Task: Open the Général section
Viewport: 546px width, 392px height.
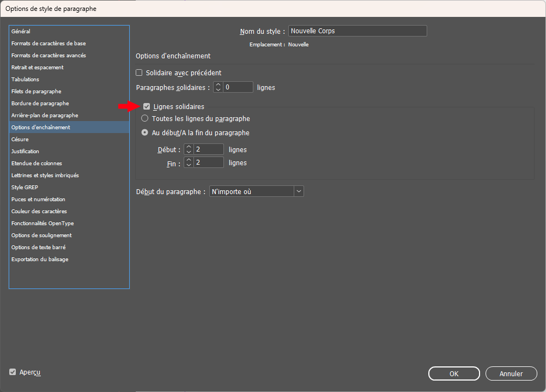Action: [21, 32]
